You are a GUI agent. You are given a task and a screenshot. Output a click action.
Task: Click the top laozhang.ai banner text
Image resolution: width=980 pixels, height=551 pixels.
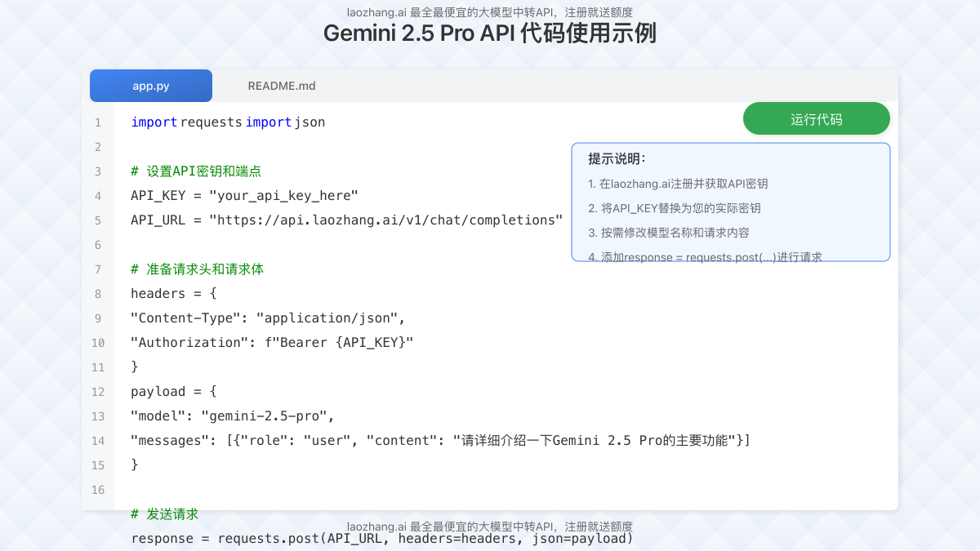click(490, 12)
